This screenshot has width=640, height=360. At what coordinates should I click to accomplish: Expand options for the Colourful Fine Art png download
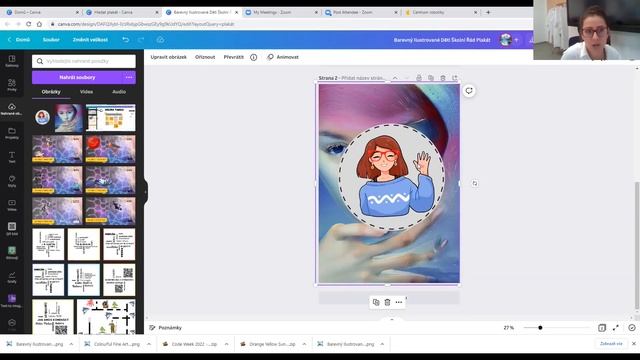tap(149, 344)
